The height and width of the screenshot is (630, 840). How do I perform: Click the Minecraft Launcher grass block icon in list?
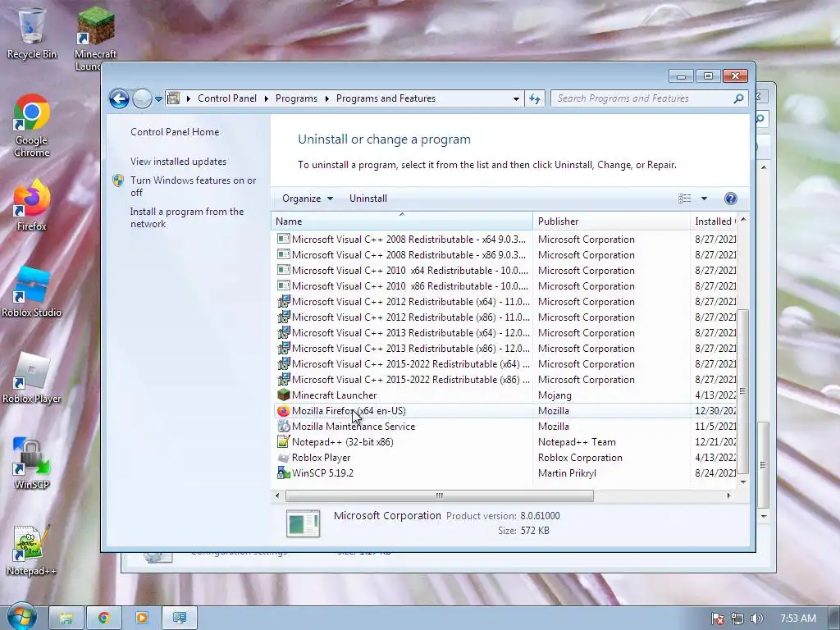coord(283,395)
